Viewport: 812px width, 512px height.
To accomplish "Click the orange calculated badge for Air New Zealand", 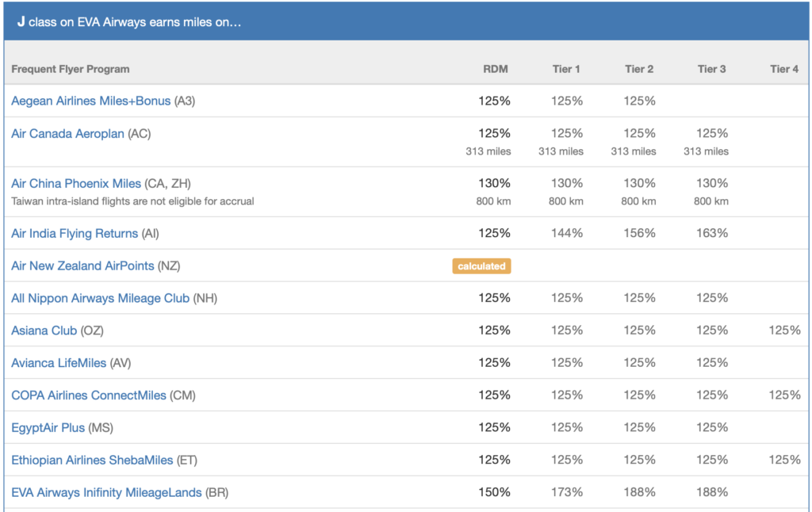I will coord(481,266).
